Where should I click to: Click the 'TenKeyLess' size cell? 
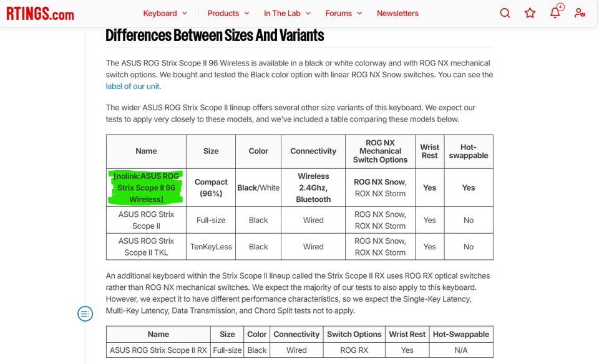pos(211,247)
